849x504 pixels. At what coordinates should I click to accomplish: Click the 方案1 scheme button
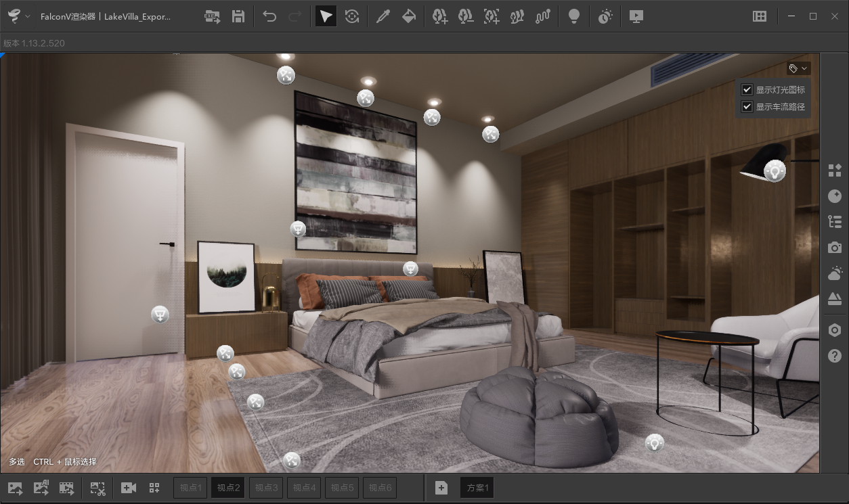click(x=477, y=488)
